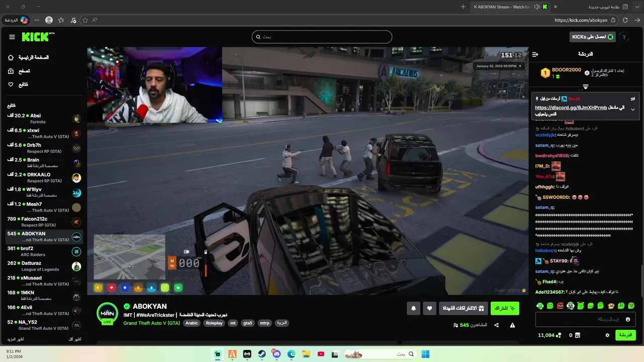Select Drb7h Respect RP channel
644x362 pixels.
44,148
